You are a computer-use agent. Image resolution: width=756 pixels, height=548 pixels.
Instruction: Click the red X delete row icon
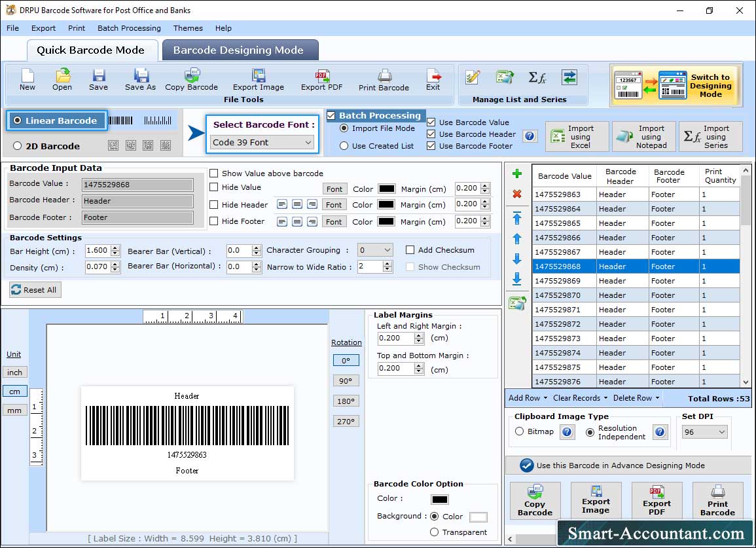pyautogui.click(x=517, y=194)
